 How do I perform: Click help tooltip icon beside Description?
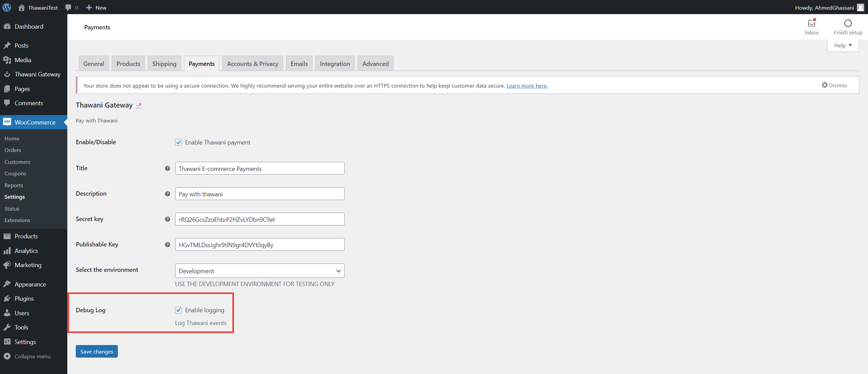click(167, 194)
